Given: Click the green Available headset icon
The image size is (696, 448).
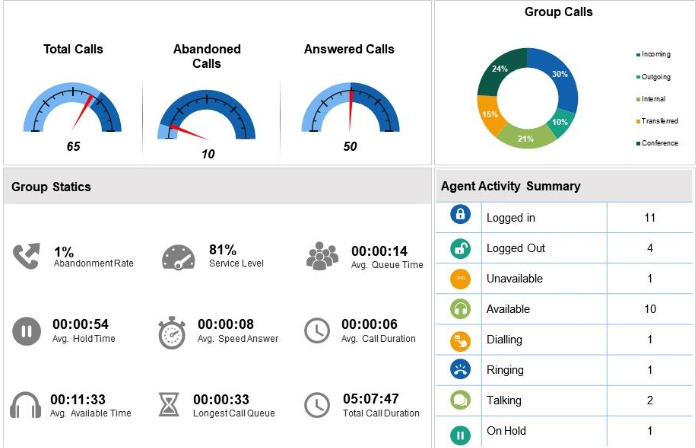Looking at the screenshot, I should [460, 309].
